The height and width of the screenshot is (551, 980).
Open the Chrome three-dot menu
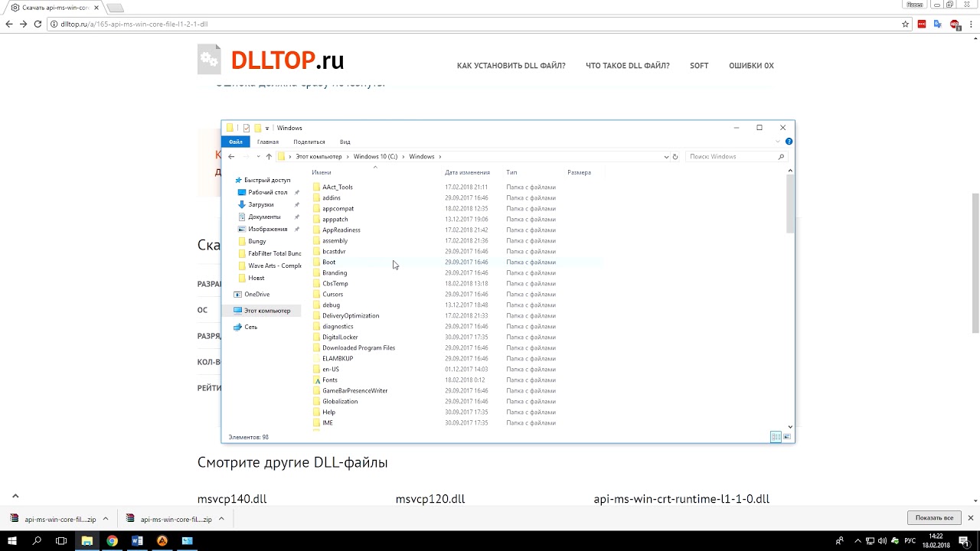point(970,24)
